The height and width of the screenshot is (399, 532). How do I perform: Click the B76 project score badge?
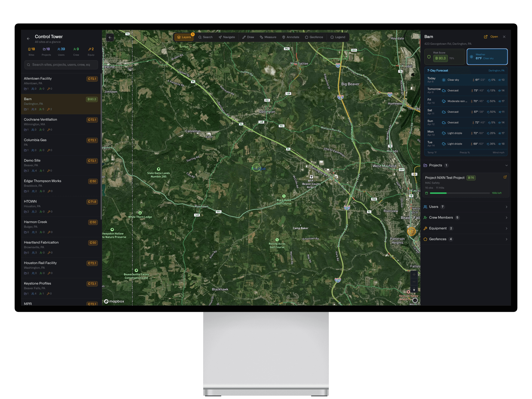tap(471, 178)
